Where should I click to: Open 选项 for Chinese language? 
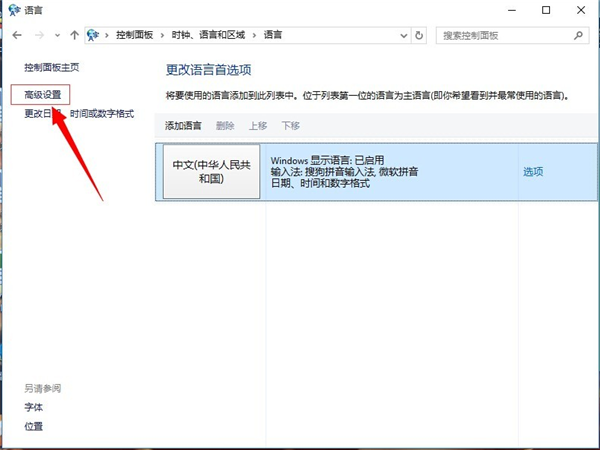point(533,172)
